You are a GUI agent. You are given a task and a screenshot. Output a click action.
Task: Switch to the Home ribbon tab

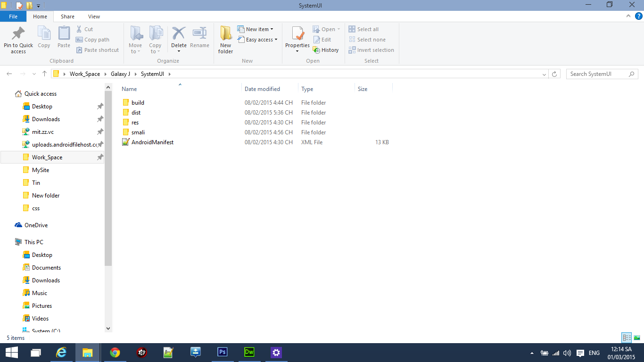click(40, 16)
